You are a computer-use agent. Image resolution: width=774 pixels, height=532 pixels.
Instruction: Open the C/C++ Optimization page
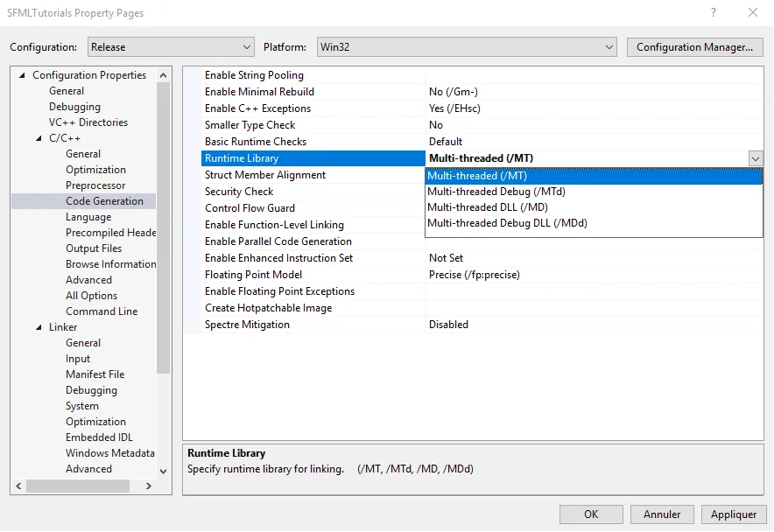click(x=95, y=170)
